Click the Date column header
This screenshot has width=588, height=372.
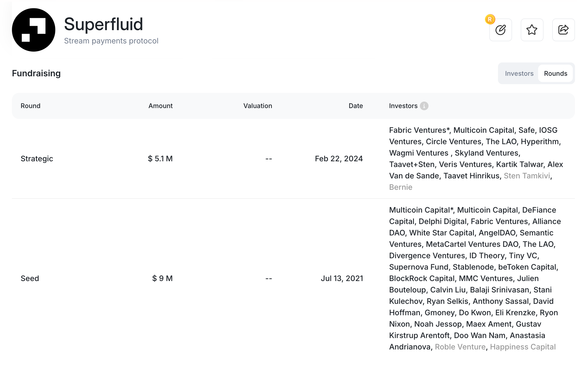pos(356,106)
